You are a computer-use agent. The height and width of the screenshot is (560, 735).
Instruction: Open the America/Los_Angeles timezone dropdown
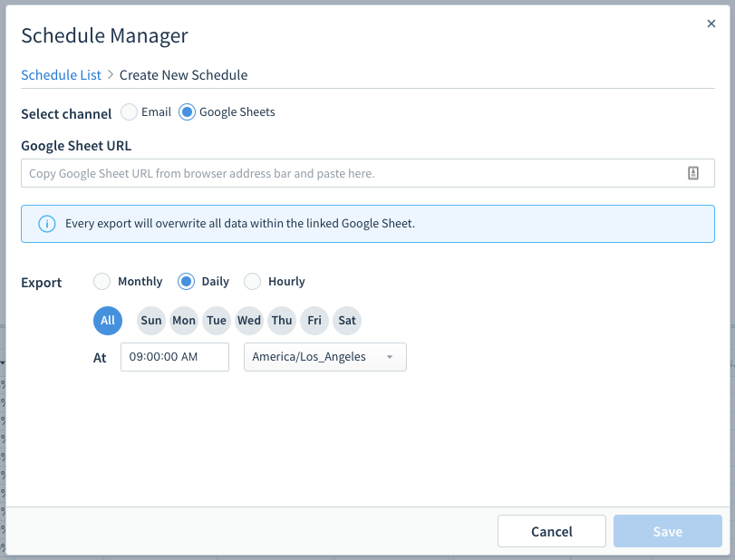(324, 357)
